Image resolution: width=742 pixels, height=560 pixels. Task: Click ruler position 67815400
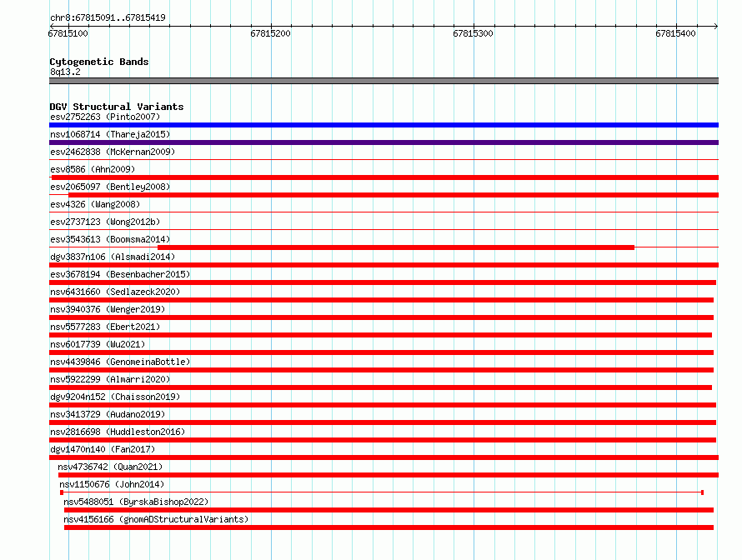[676, 33]
